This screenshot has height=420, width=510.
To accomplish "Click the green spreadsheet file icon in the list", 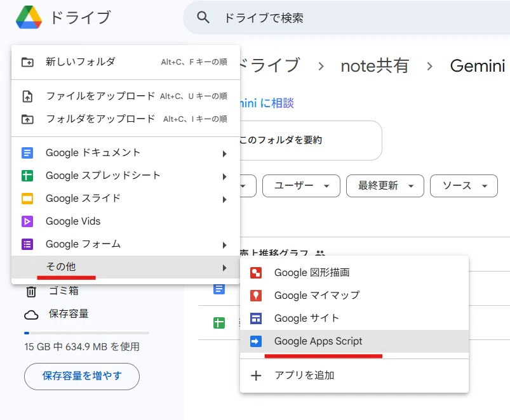I will (219, 323).
